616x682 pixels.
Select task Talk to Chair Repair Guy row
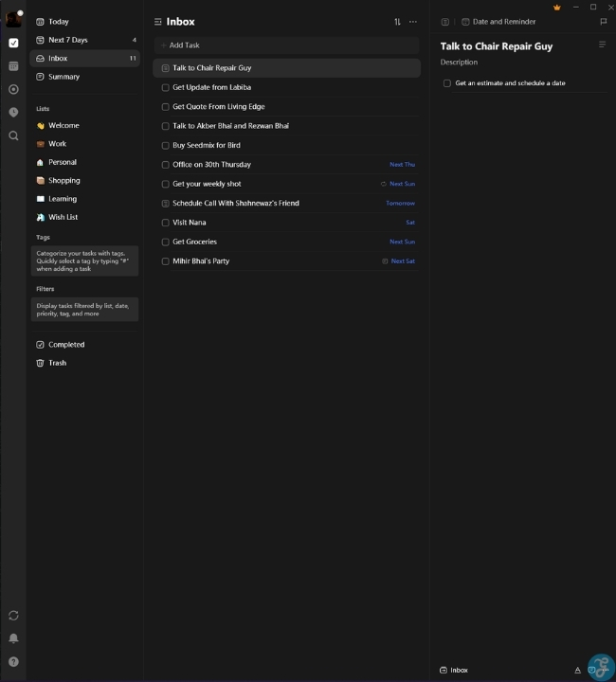pos(287,68)
